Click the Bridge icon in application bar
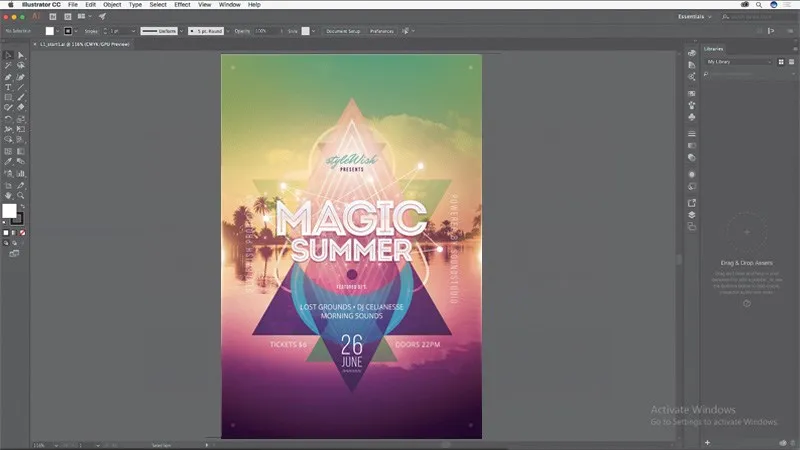This screenshot has width=800, height=450. (53, 17)
